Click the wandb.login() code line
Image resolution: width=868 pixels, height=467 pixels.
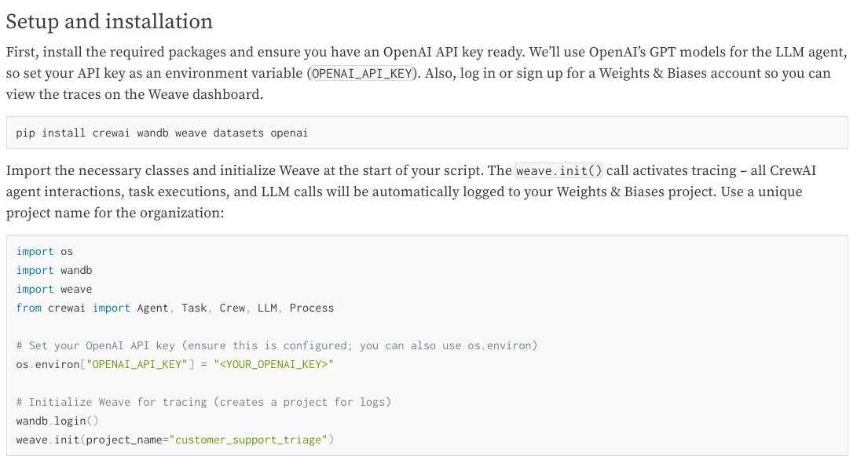pyautogui.click(x=57, y=421)
